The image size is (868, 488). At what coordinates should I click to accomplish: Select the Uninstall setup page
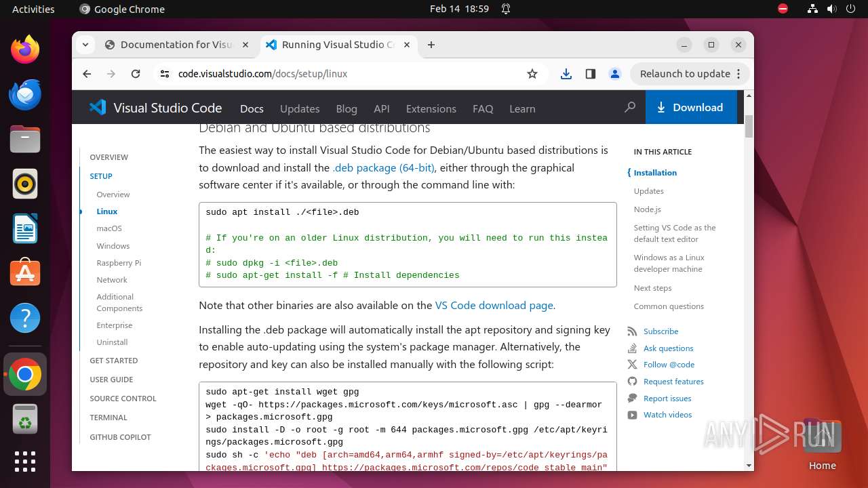[112, 342]
